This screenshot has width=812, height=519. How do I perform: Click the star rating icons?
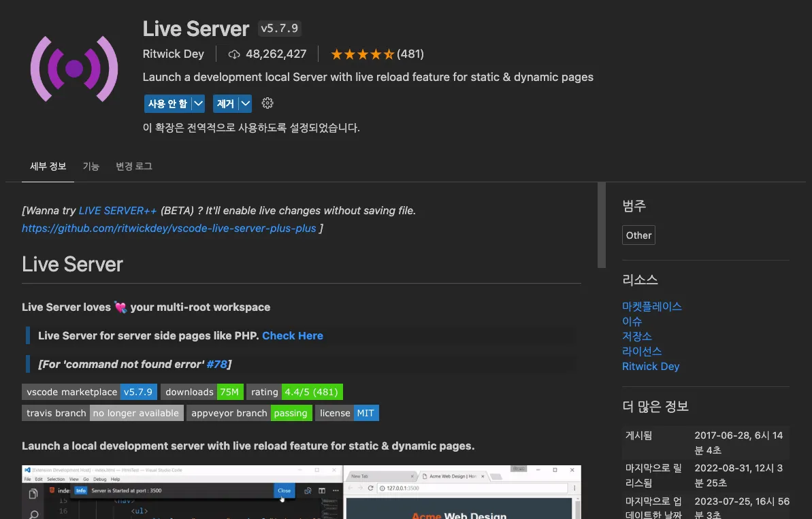click(x=363, y=54)
